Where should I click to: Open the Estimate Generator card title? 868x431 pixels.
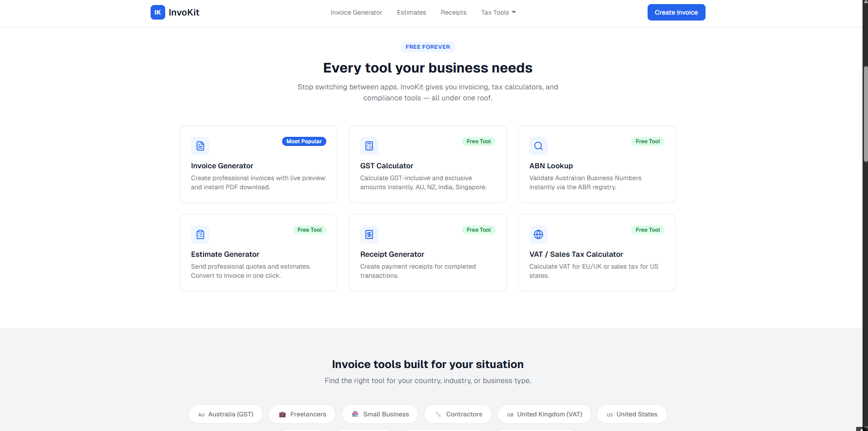(225, 254)
